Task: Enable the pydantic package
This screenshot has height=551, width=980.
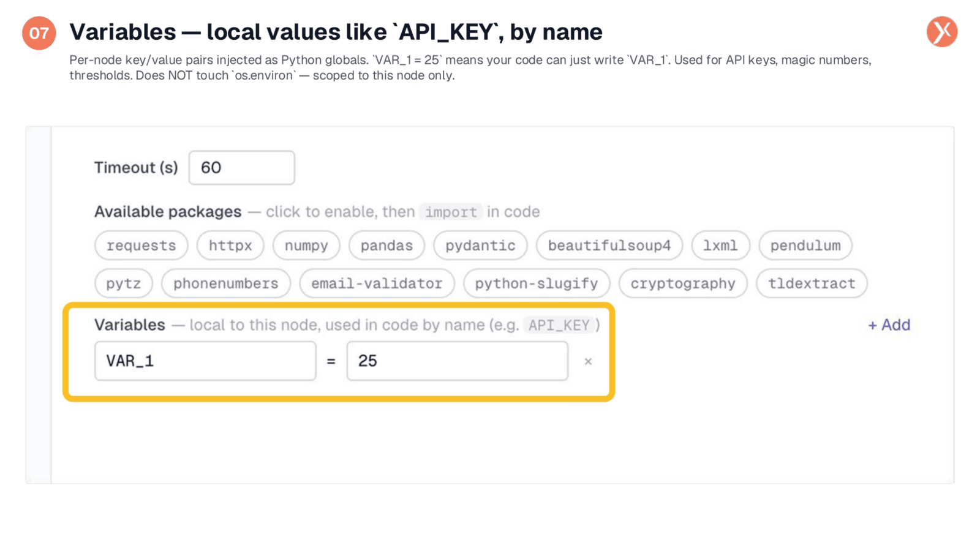Action: [x=480, y=246]
